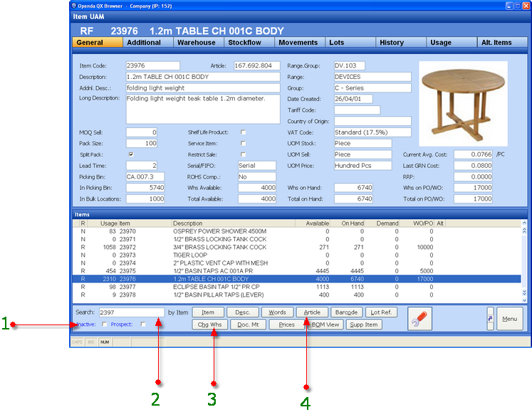Open the Warehouse tab
The width and height of the screenshot is (532, 417).
[x=199, y=43]
